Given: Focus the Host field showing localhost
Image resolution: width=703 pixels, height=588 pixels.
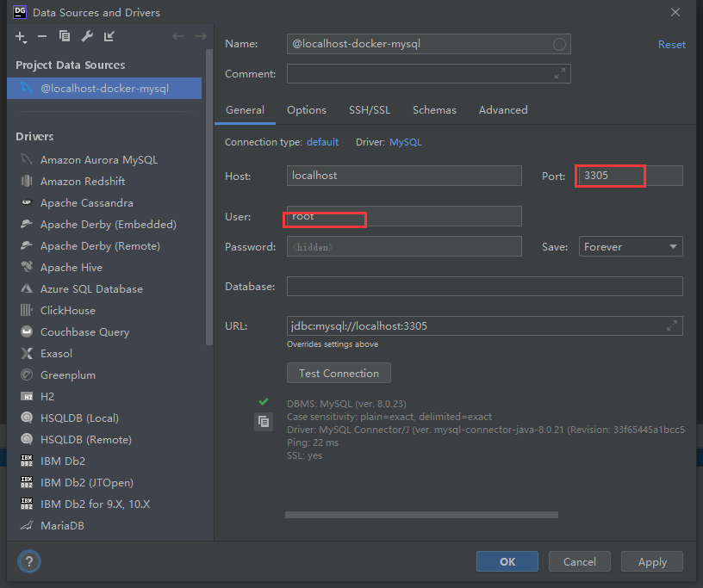Looking at the screenshot, I should tap(404, 176).
